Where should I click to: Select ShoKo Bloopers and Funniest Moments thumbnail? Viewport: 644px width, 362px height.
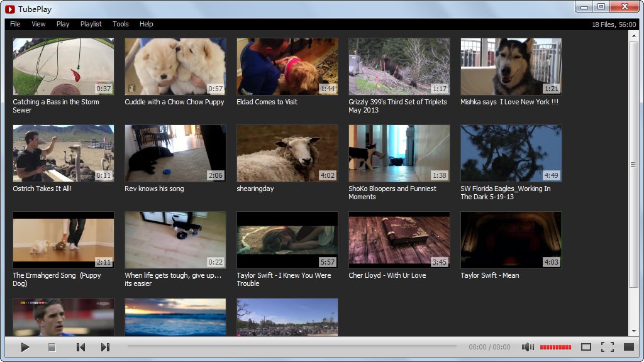pos(399,153)
